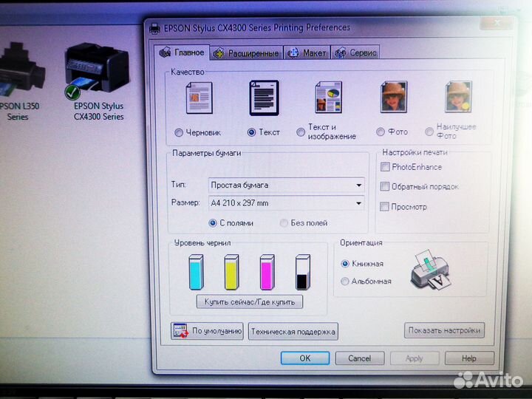
Task: Select the Без полей radio button
Action: pyautogui.click(x=284, y=223)
